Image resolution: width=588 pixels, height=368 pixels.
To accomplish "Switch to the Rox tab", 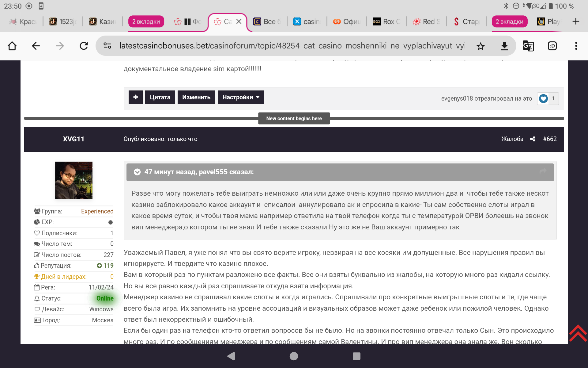I will click(x=386, y=21).
